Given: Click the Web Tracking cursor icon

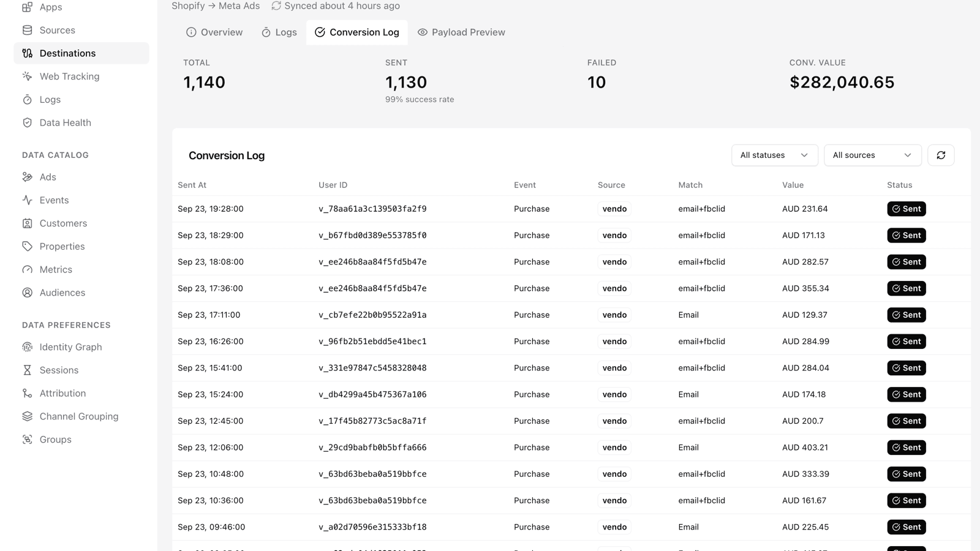Looking at the screenshot, I should point(27,77).
